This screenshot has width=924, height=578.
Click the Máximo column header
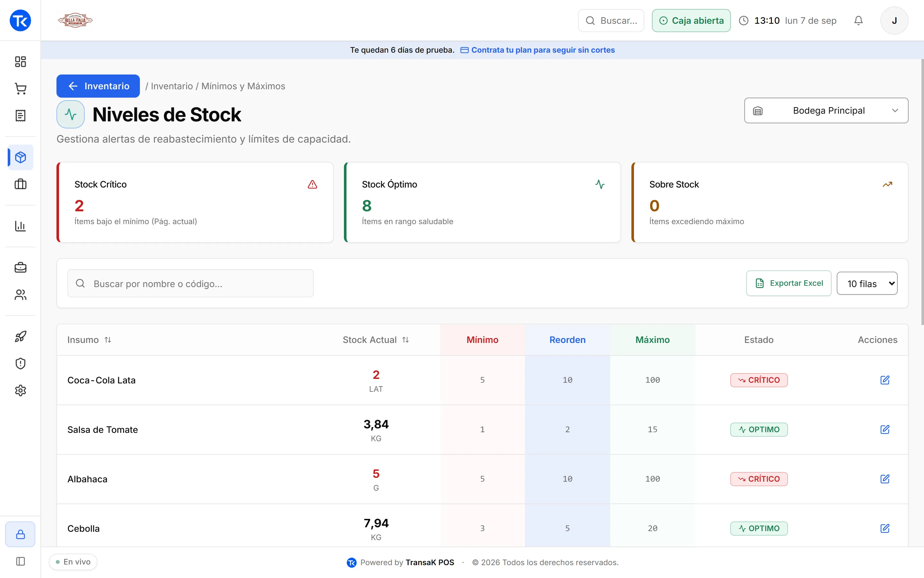tap(653, 340)
